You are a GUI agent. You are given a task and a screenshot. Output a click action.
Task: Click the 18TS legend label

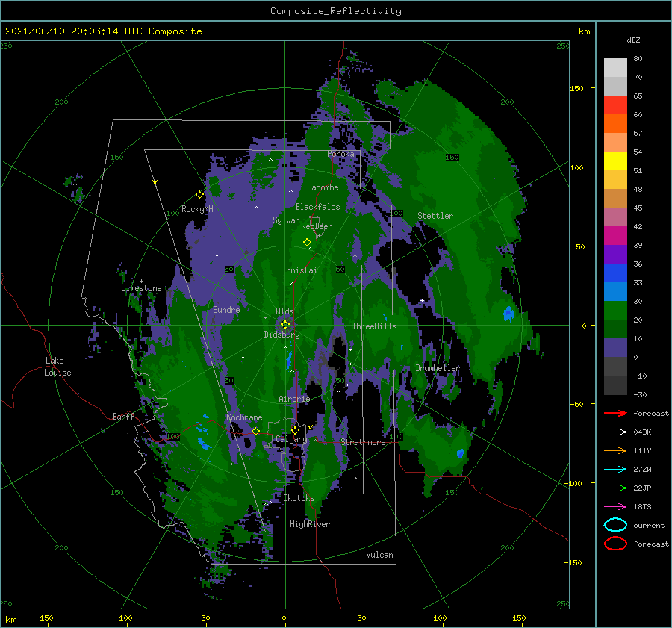642,507
